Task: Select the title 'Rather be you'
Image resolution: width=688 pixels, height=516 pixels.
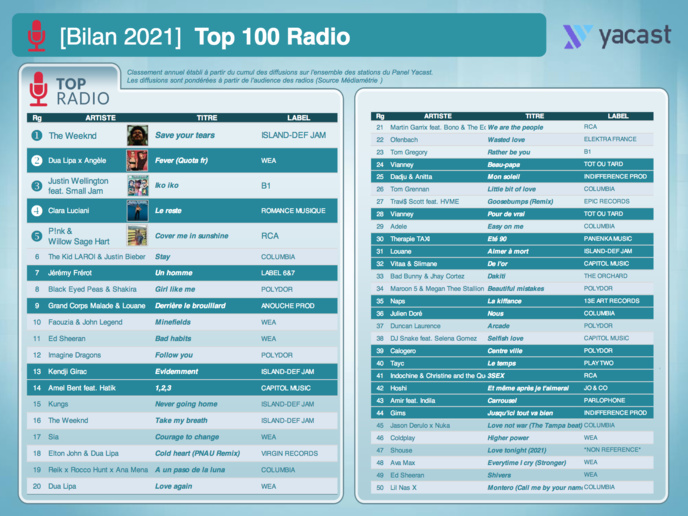Action: point(509,152)
